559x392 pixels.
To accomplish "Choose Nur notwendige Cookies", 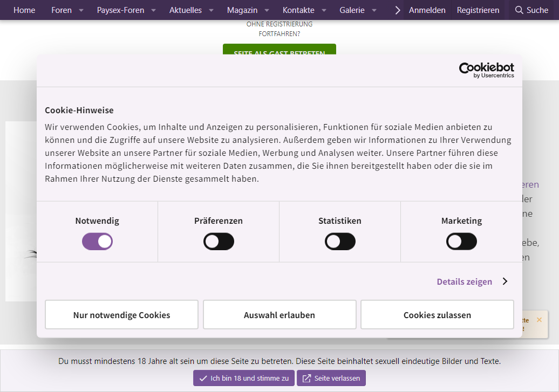I will (x=121, y=315).
